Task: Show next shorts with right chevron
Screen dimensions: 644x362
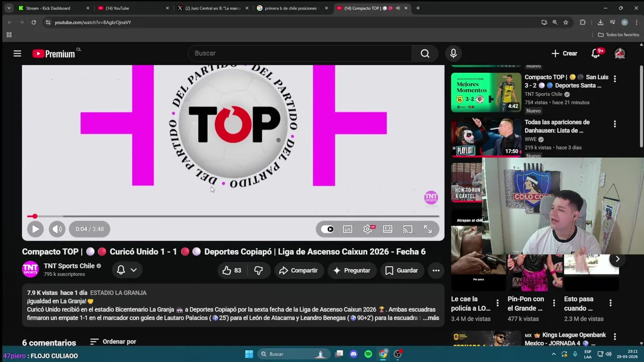Action: [617, 259]
